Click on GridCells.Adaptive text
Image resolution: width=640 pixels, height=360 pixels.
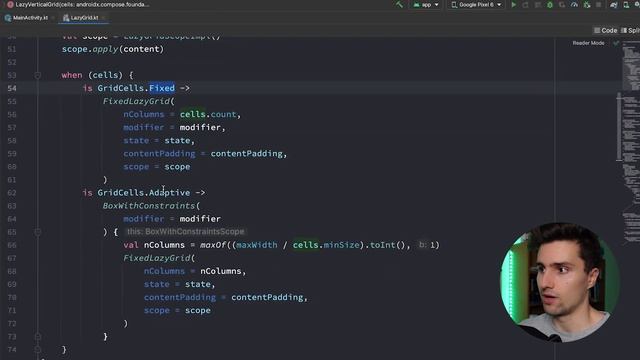pyautogui.click(x=143, y=193)
